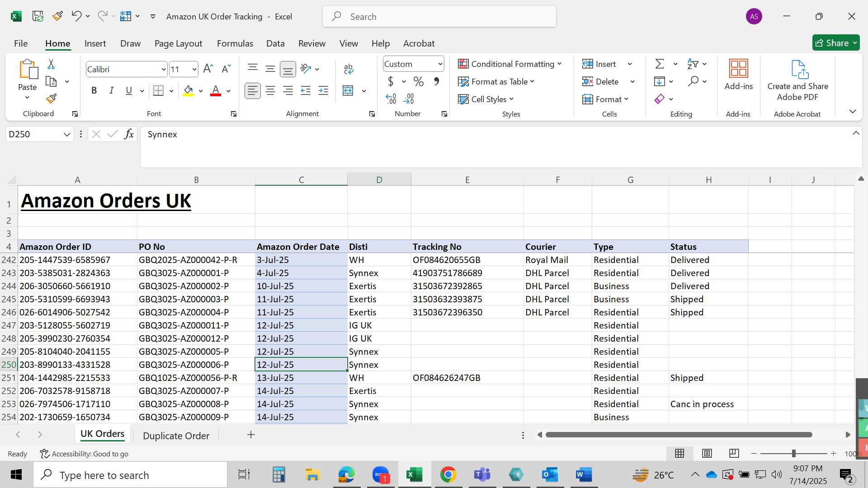Open the Formulas tab

coord(235,43)
